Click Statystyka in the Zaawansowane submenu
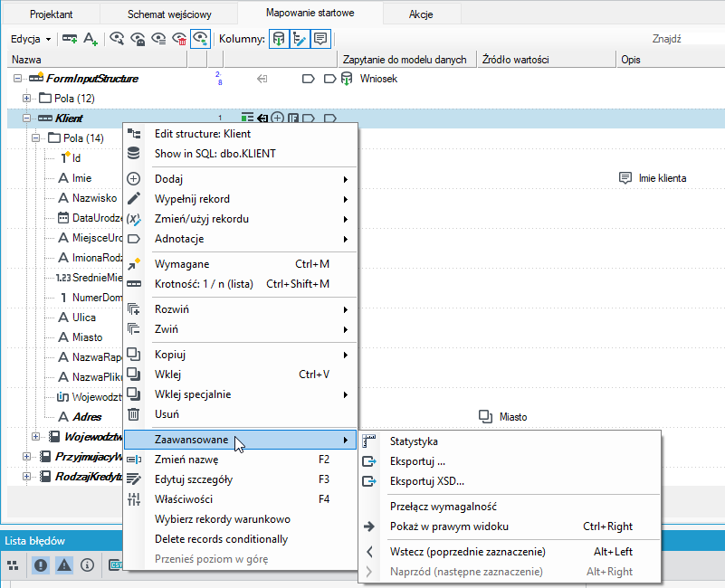Viewport: 725px width, 588px height. click(510, 441)
